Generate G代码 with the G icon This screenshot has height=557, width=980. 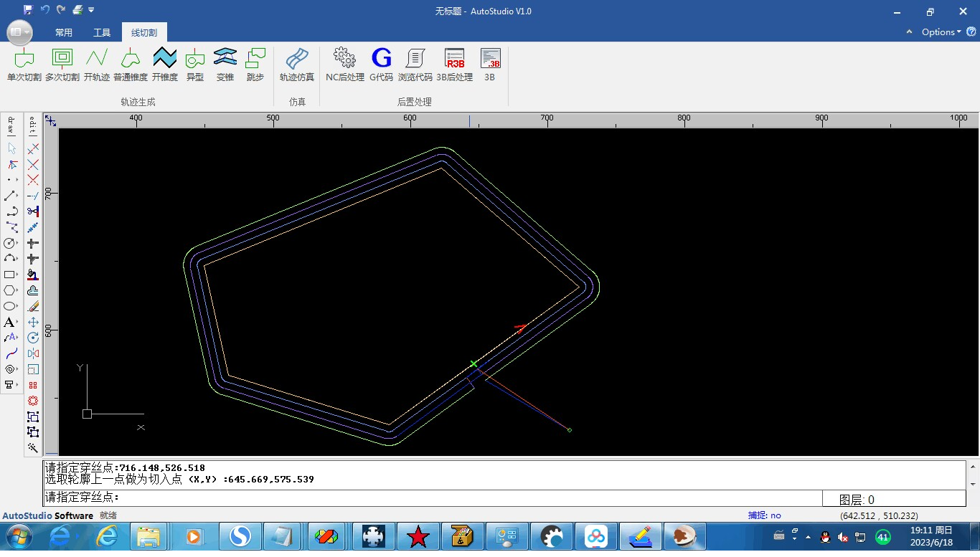tap(382, 65)
